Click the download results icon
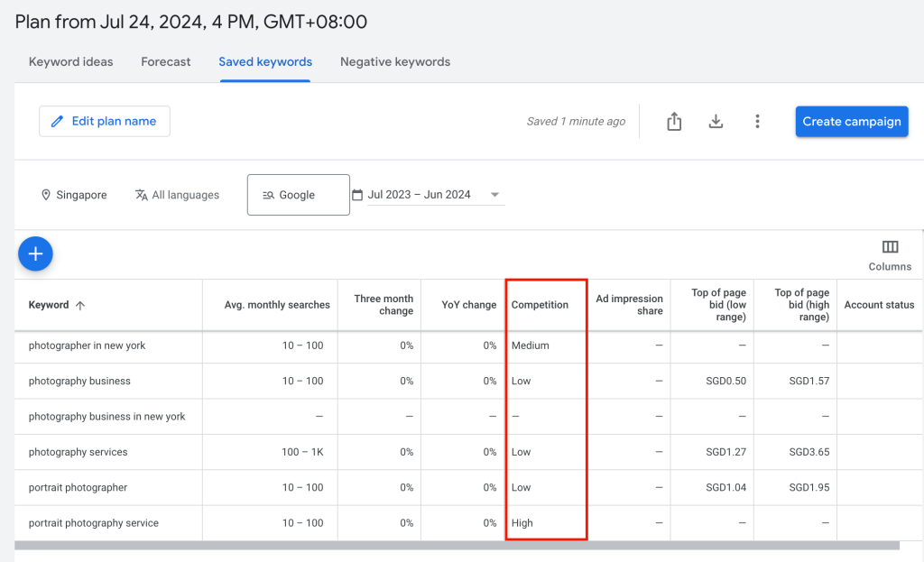This screenshot has height=562, width=924. (716, 120)
